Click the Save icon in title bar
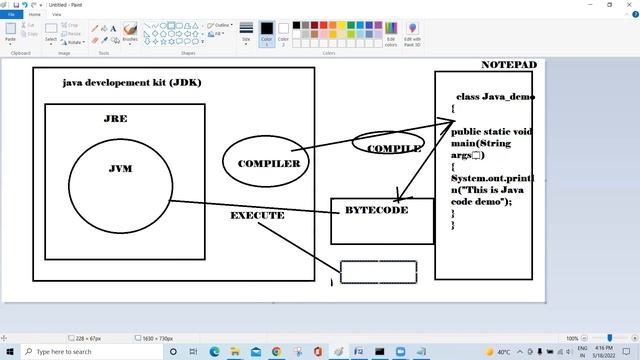This screenshot has height=360, width=640. click(x=16, y=5)
